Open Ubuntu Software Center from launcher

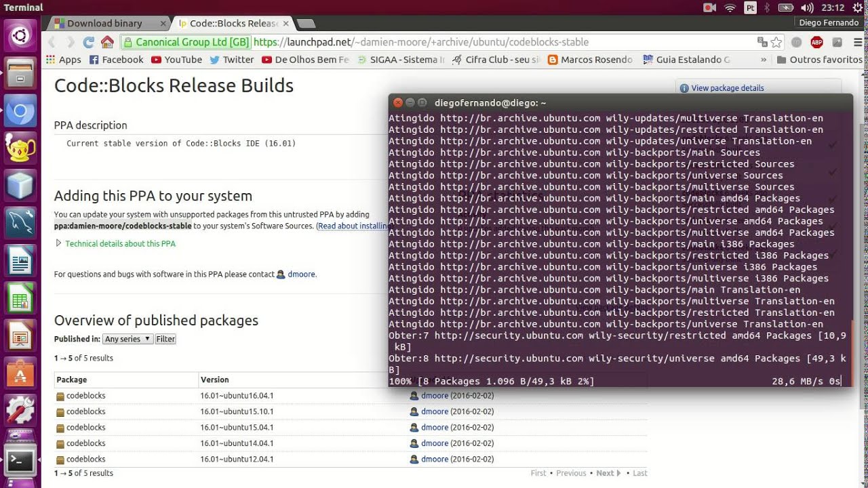20,373
